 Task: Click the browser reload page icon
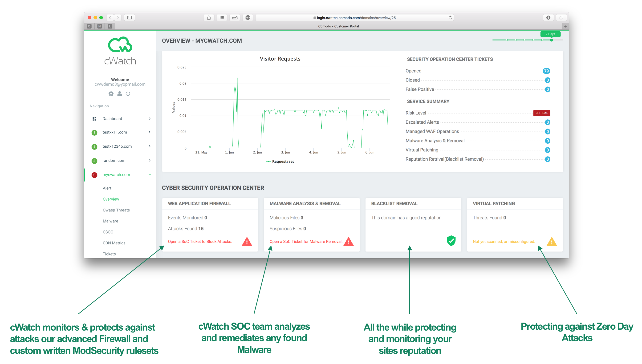(450, 17)
